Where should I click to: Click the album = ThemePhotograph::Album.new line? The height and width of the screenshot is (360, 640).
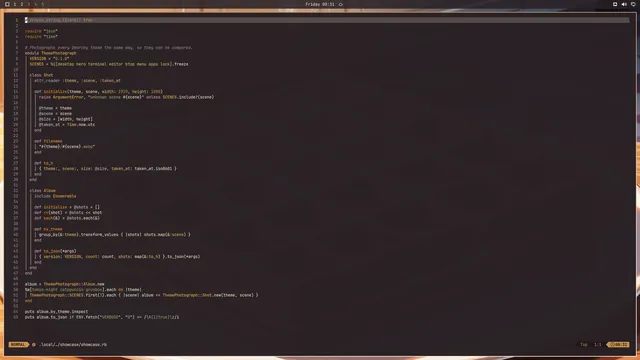pyautogui.click(x=64, y=284)
